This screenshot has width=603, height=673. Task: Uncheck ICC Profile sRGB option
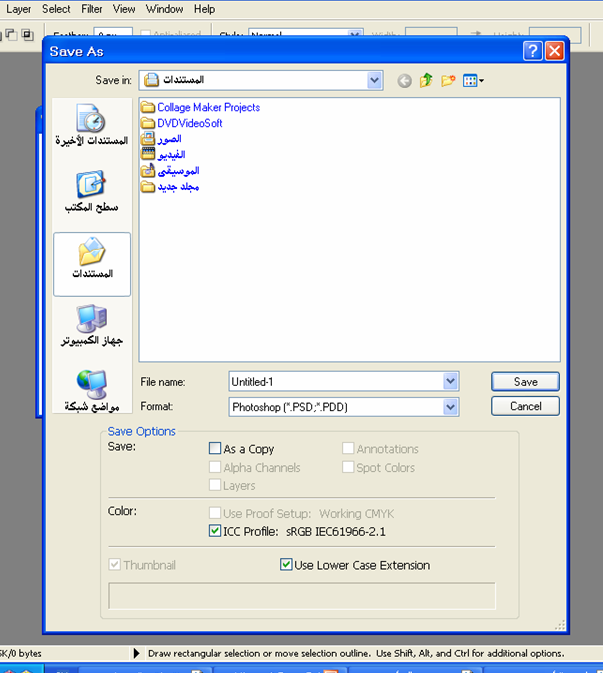(215, 531)
